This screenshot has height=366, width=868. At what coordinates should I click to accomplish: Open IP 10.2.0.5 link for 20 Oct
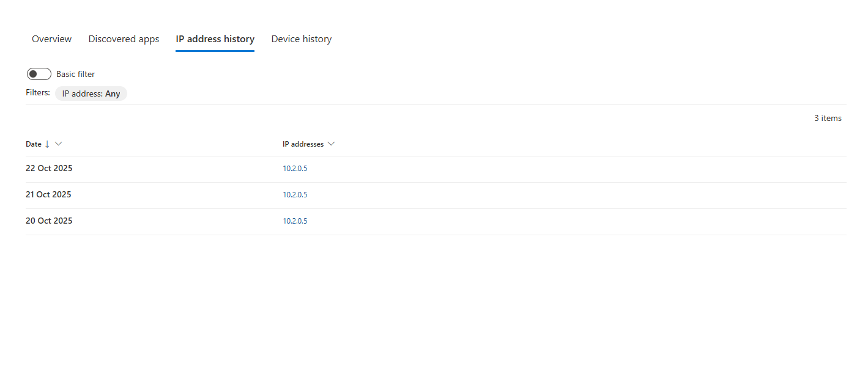point(295,221)
